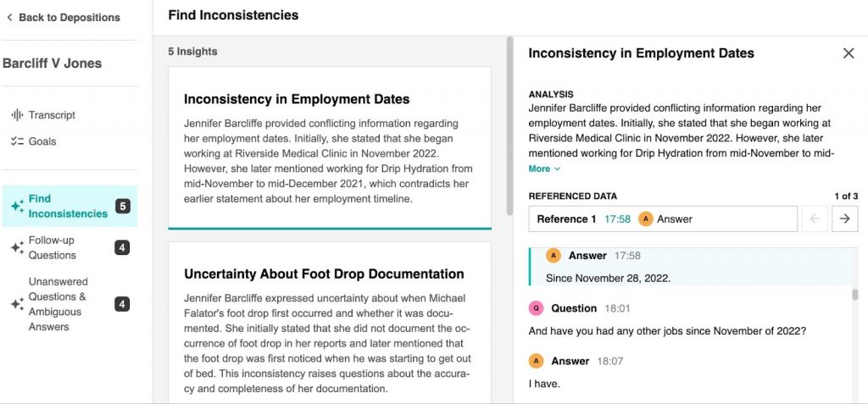The width and height of the screenshot is (868, 404).
Task: Click the sparkle icon beside Find Inconsistencies
Action: pos(16,206)
